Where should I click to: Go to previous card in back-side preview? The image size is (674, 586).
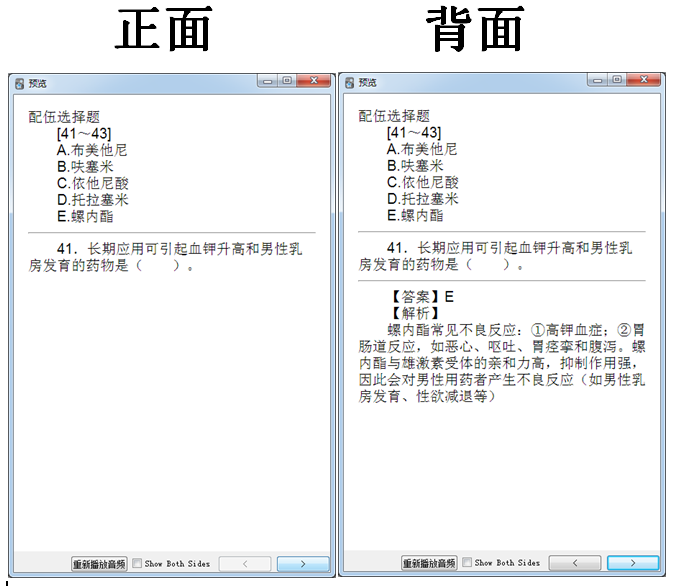click(x=575, y=563)
